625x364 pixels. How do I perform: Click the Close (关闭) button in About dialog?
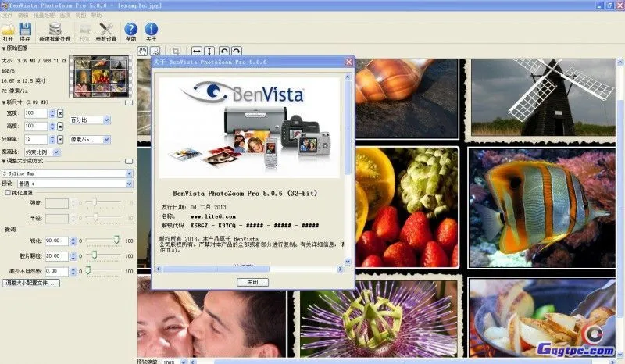pyautogui.click(x=252, y=282)
